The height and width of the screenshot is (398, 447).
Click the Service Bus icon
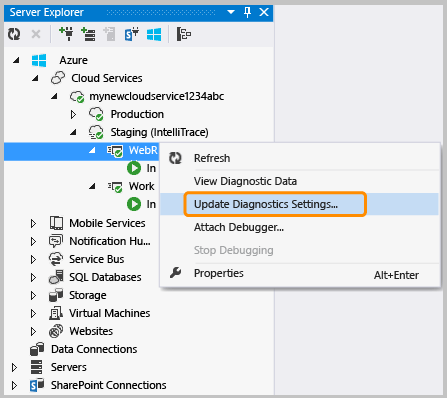click(x=56, y=259)
